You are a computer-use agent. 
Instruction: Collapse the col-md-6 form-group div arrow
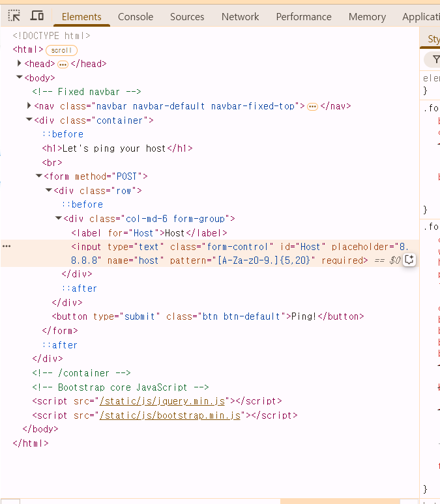coord(59,218)
